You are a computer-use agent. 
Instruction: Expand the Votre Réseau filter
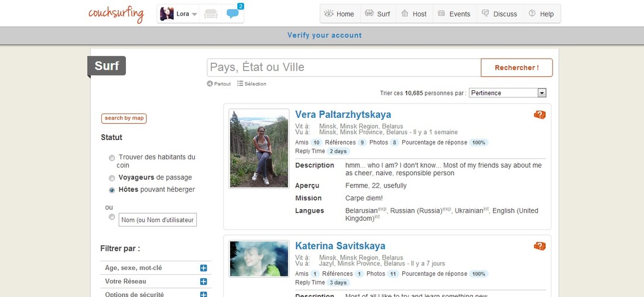(204, 282)
